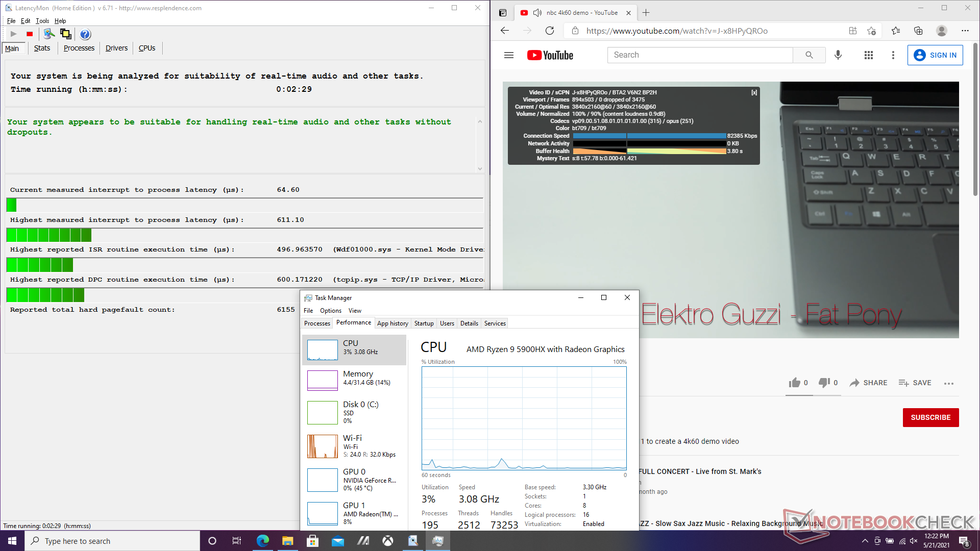980x551 pixels.
Task: Click the thumbs-up like icon
Action: pos(794,383)
